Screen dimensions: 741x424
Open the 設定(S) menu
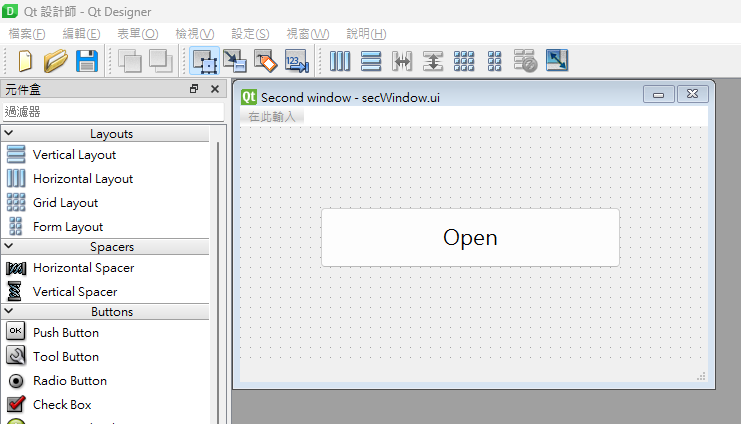[x=250, y=34]
